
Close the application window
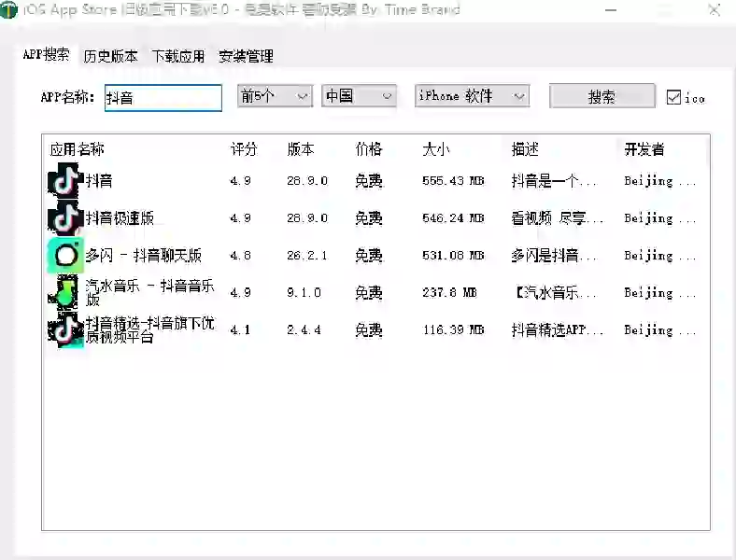[x=715, y=10]
